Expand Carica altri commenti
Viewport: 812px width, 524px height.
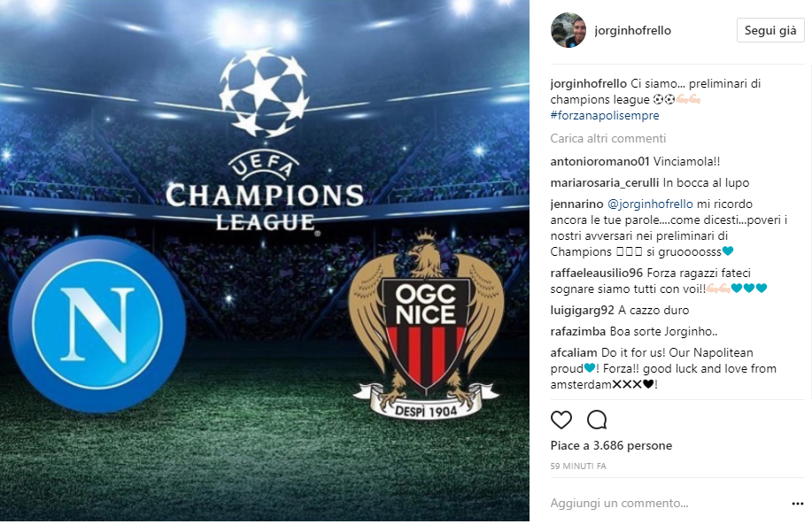click(x=608, y=138)
